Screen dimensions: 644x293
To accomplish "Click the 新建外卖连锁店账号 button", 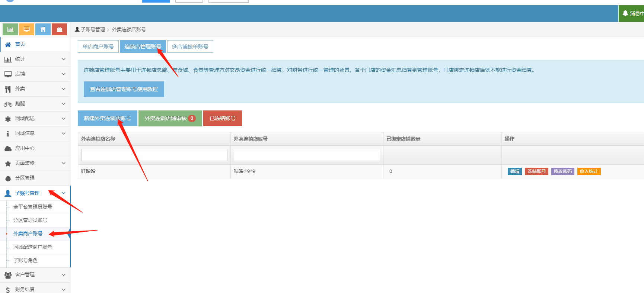I will (x=108, y=118).
